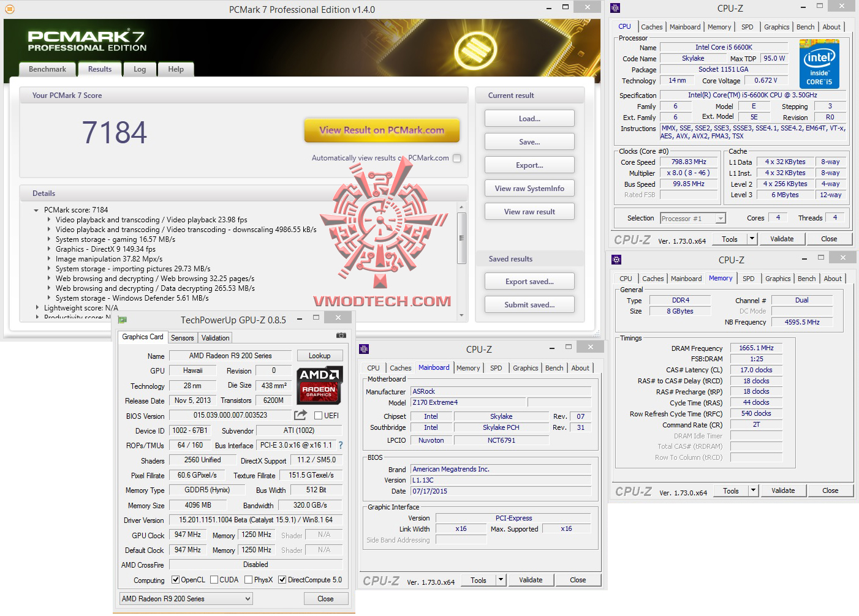This screenshot has width=859, height=616.
Task: Switch to the Benchmark tab in PCMark
Action: [47, 69]
